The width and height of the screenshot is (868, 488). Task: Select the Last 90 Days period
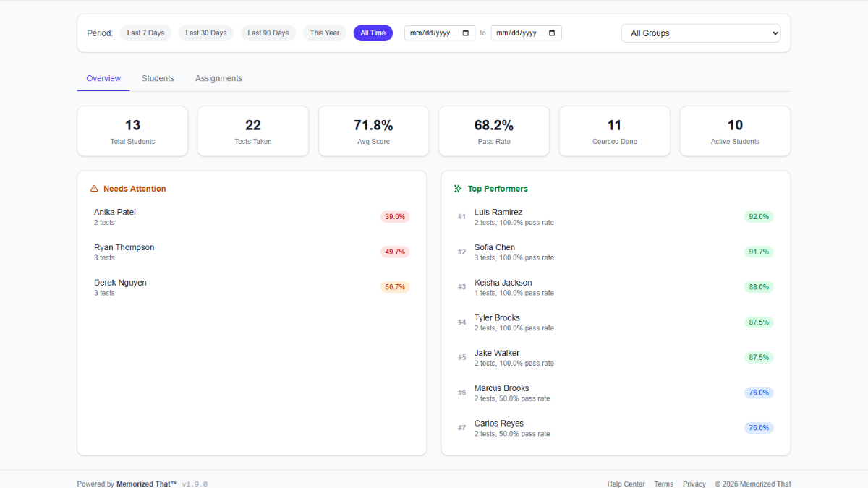268,33
